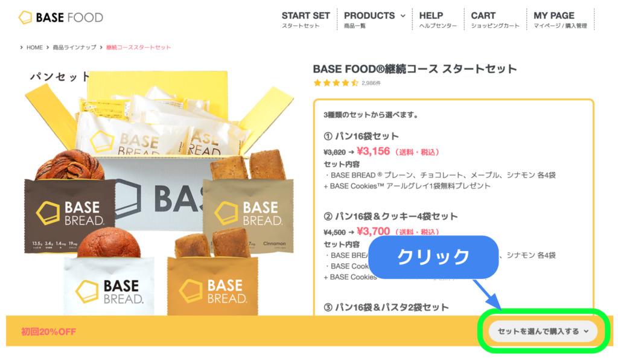Click the orange maple BASE BREAD package
This screenshot has width=618, height=364.
tap(213, 286)
